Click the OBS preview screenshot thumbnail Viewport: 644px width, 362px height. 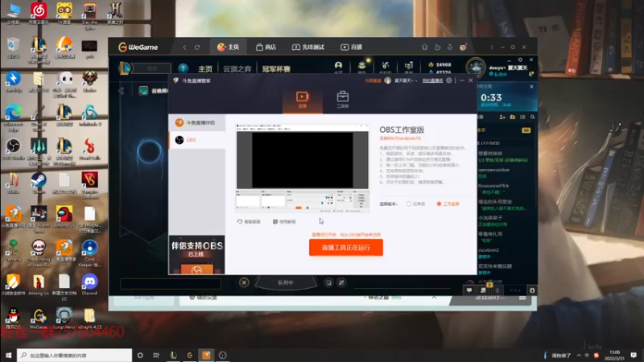(x=303, y=168)
